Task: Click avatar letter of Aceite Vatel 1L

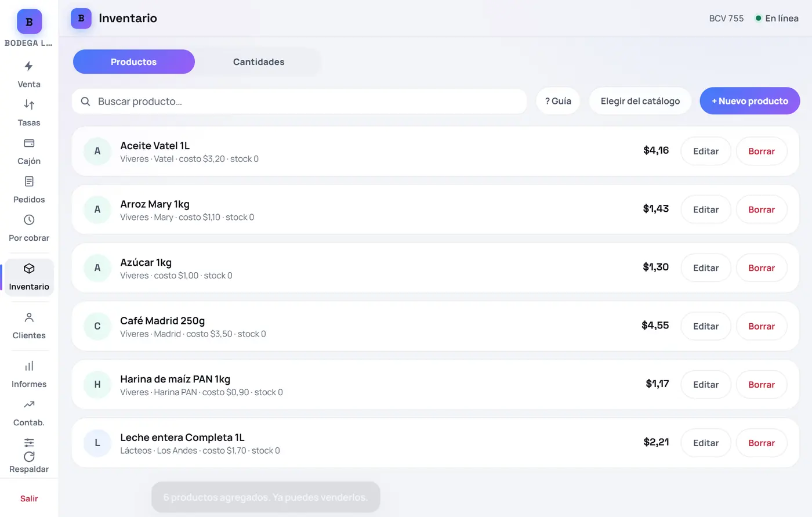Action: [x=97, y=151]
